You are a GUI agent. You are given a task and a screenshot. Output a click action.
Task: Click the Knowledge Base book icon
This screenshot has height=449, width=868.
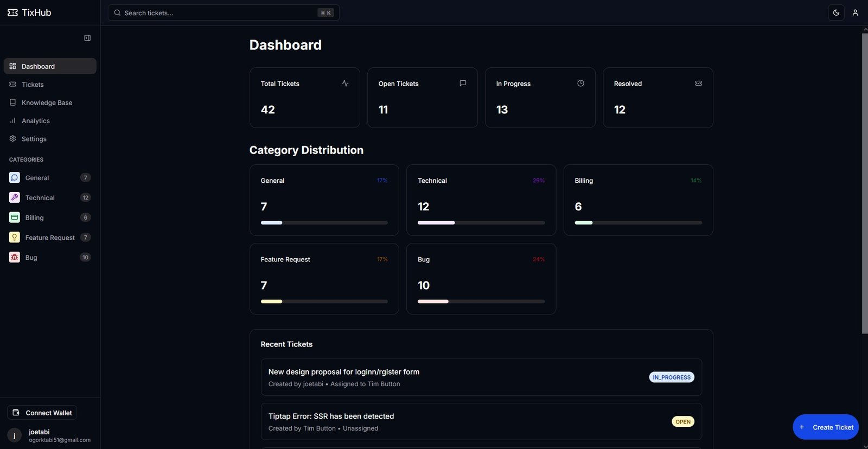pyautogui.click(x=12, y=102)
